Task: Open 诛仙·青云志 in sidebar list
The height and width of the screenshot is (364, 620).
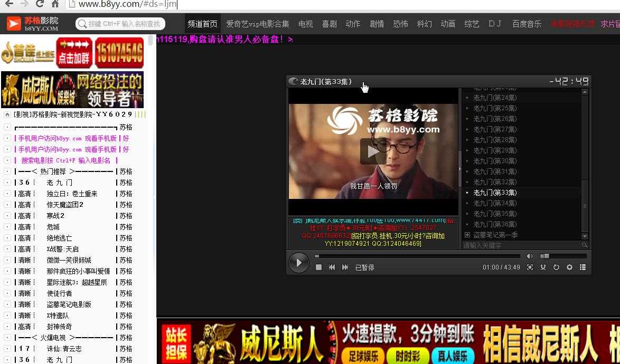Action: [x=64, y=348]
